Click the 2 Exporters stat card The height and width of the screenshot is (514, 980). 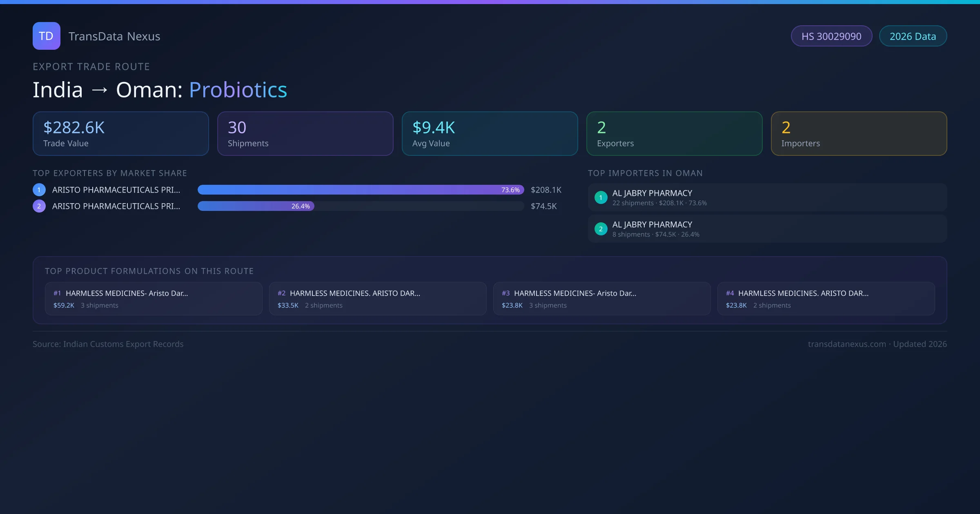point(674,134)
